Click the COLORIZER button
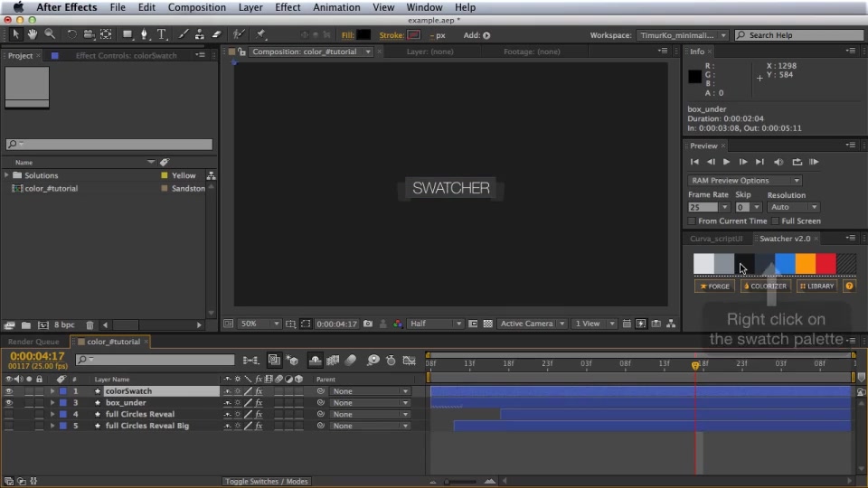Image resolution: width=868 pixels, height=488 pixels. [x=765, y=286]
